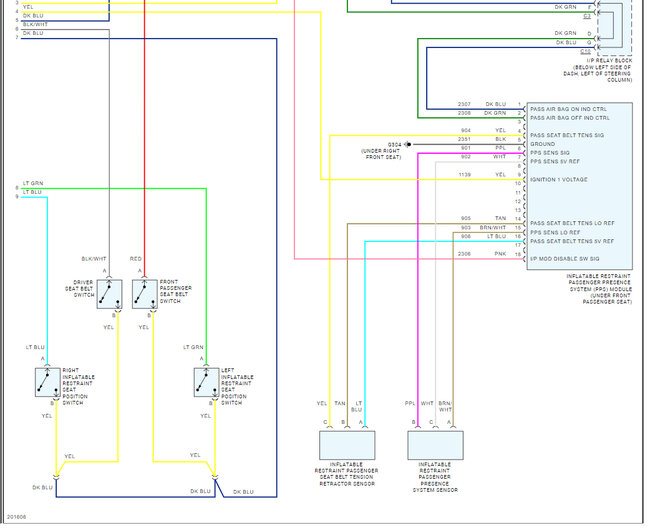Screen dimensions: 650x528
Task: Click the "C10" connector label
Action: [585, 52]
